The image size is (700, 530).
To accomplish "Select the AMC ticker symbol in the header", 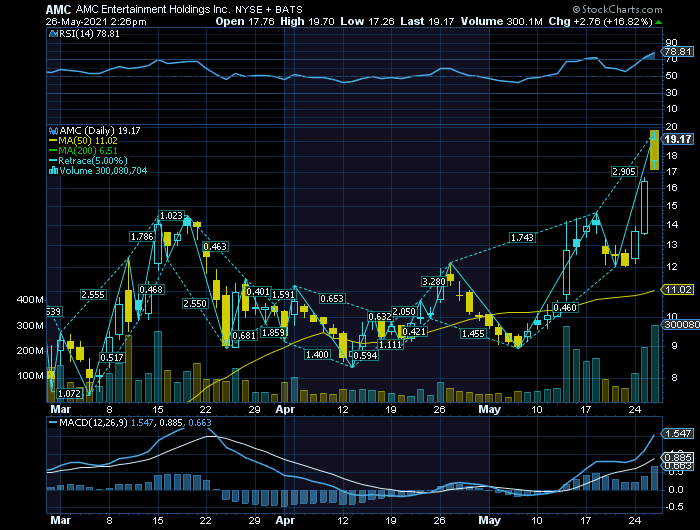I will tap(58, 9).
